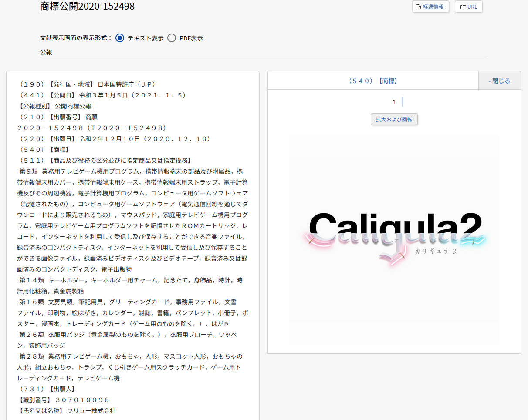Click the （５４０）【商標】 line in the text

point(43,150)
